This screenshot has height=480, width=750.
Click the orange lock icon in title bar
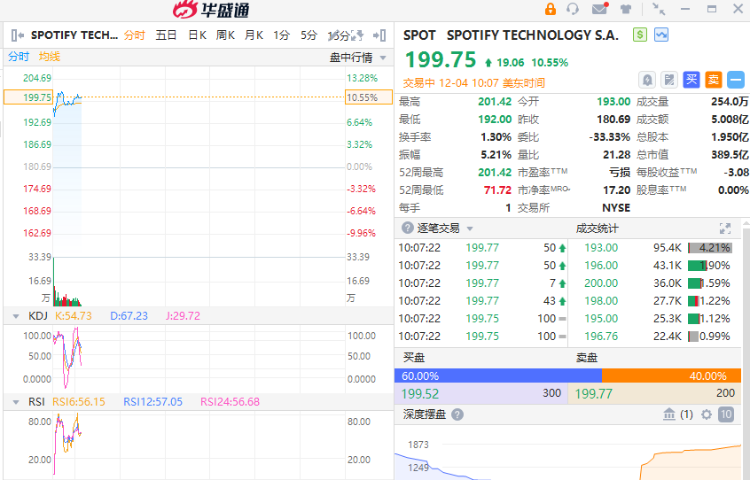point(550,9)
